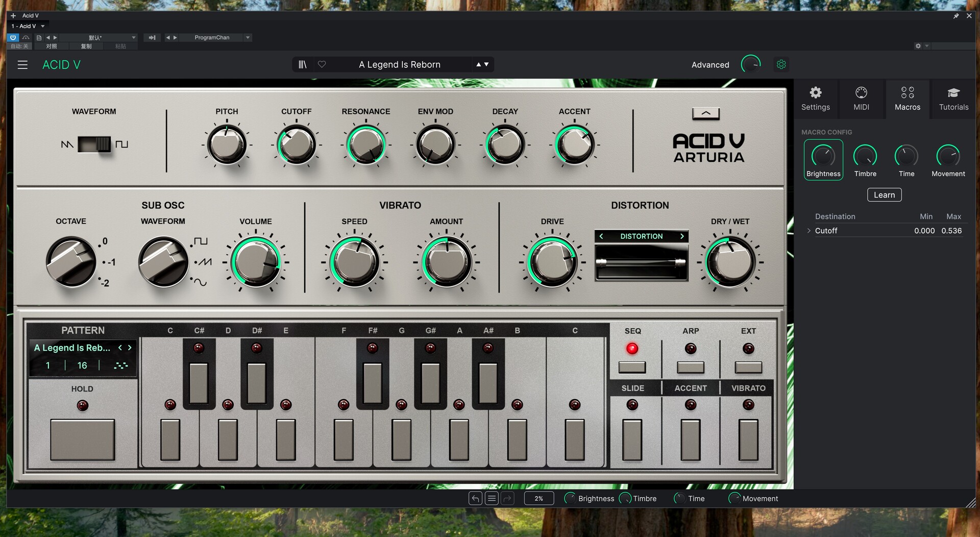
Task: Open the '1 - Acid V' instrument dropdown
Action: point(29,26)
